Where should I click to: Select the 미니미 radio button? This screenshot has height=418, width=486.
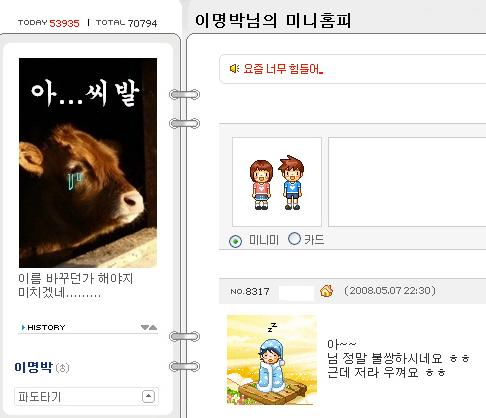(x=235, y=241)
